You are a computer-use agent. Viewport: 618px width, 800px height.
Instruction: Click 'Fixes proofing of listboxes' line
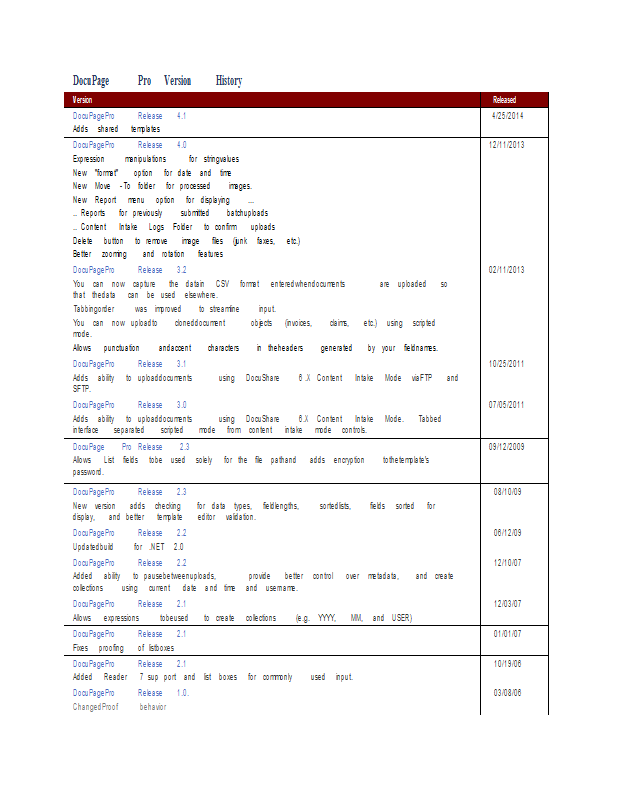[x=123, y=648]
